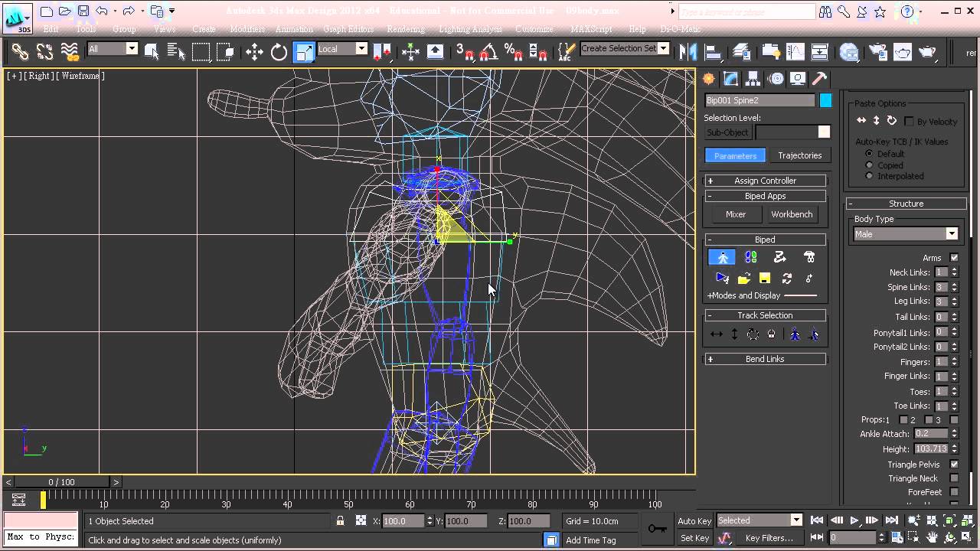Enable the Triangle Neck checkbox
The height and width of the screenshot is (551, 980).
coord(954,478)
